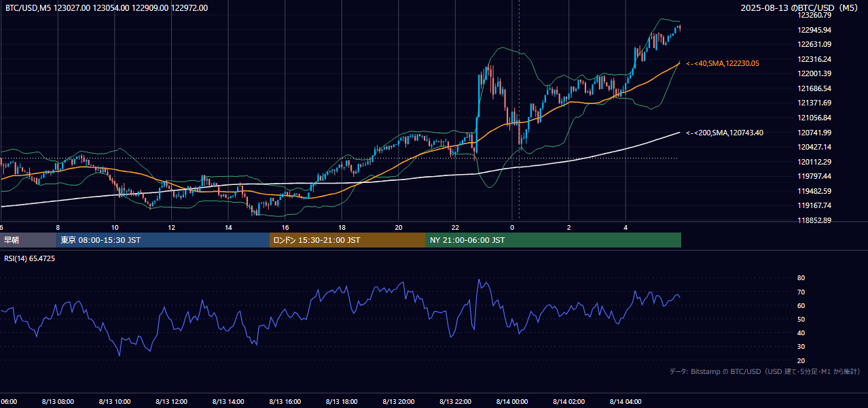Viewport: 868px width, 408px height.
Task: Click RSI scale value 40
Action: pos(801,333)
